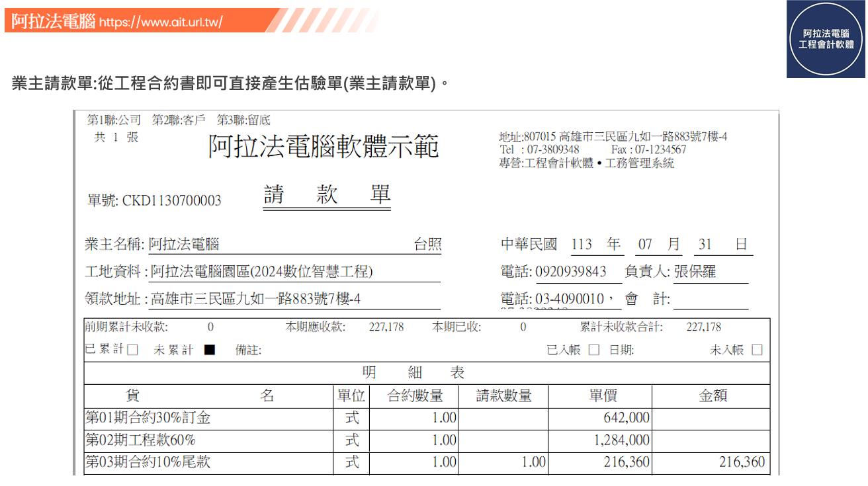Click the 請款單 document title
868x486 pixels.
327,194
